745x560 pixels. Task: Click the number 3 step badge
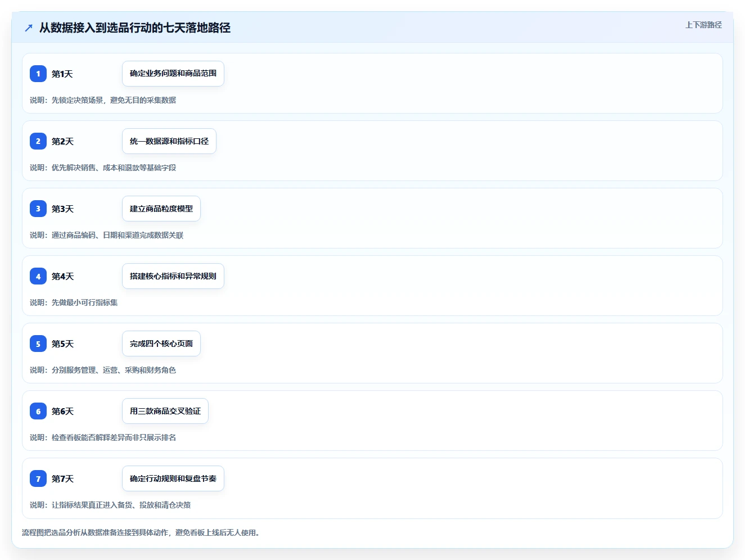pyautogui.click(x=38, y=209)
